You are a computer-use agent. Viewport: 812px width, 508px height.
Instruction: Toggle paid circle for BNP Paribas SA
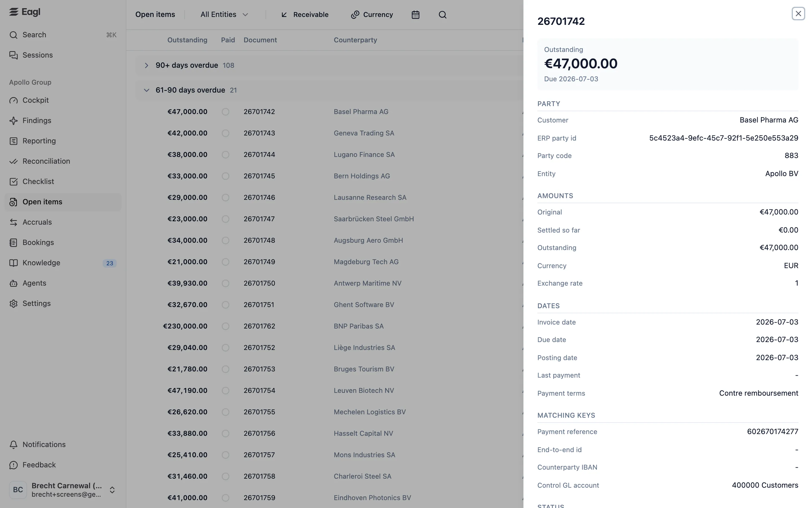click(x=226, y=326)
